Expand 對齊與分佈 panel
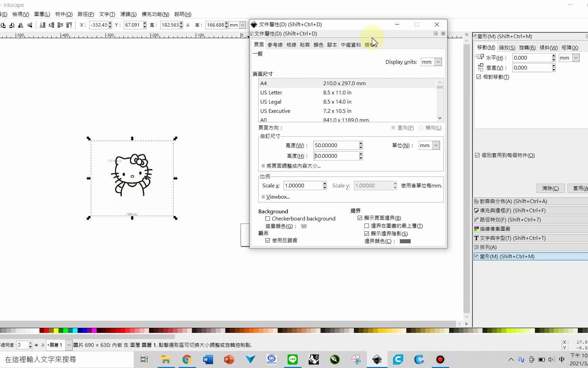Viewport: 588px width, 368px height. point(530,201)
